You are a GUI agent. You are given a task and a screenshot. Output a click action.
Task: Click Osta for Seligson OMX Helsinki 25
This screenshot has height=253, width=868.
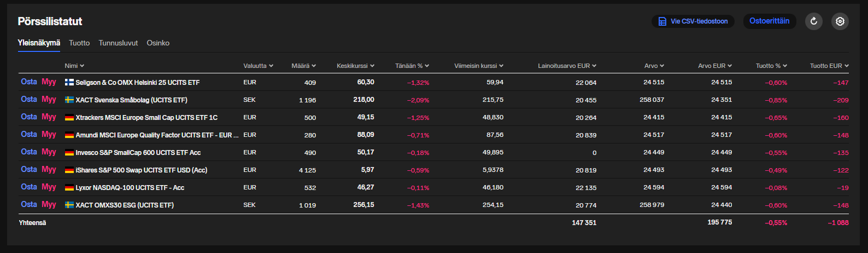(29, 82)
